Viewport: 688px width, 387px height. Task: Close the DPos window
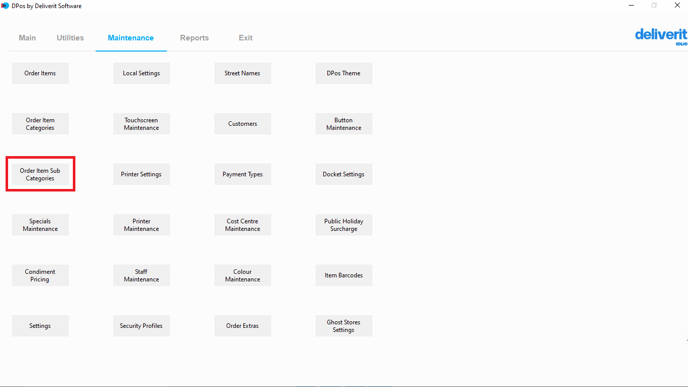click(677, 6)
